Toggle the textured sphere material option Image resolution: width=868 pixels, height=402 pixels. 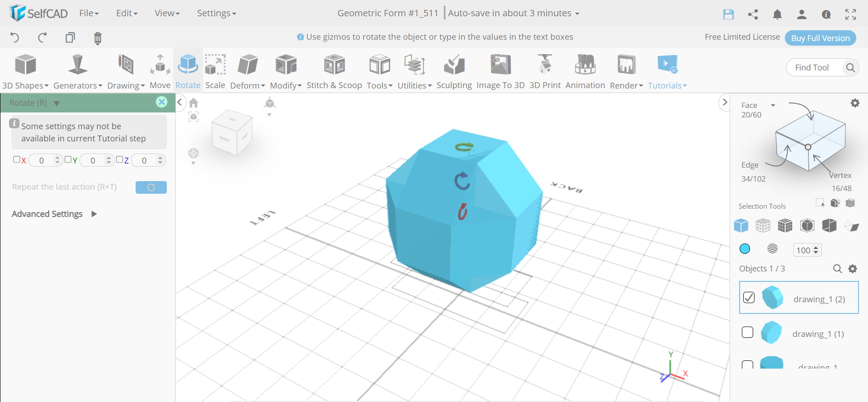pyautogui.click(x=773, y=248)
